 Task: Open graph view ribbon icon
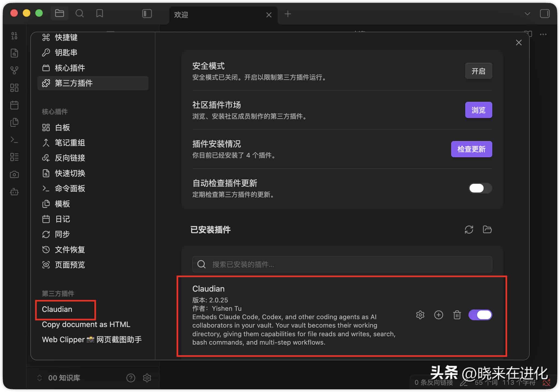tap(14, 70)
